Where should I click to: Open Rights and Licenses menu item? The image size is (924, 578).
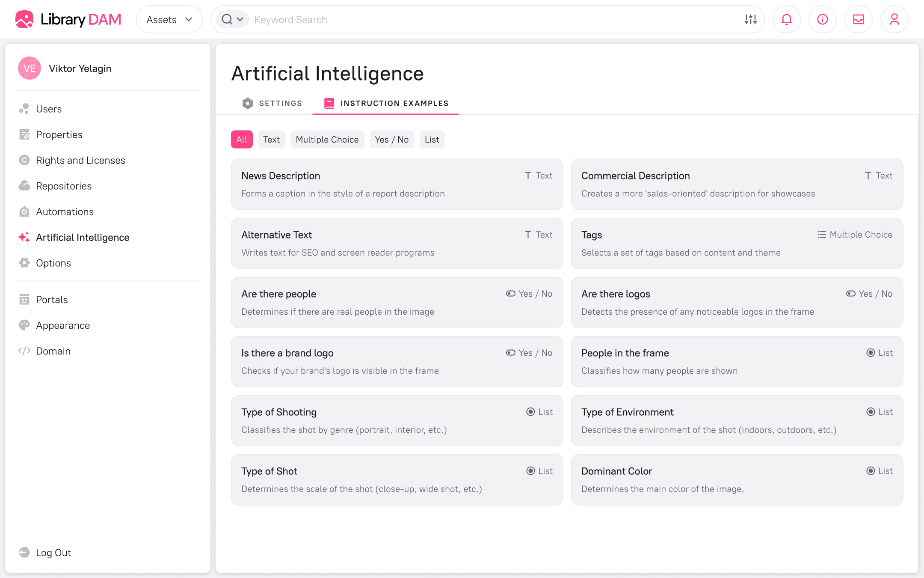point(80,160)
